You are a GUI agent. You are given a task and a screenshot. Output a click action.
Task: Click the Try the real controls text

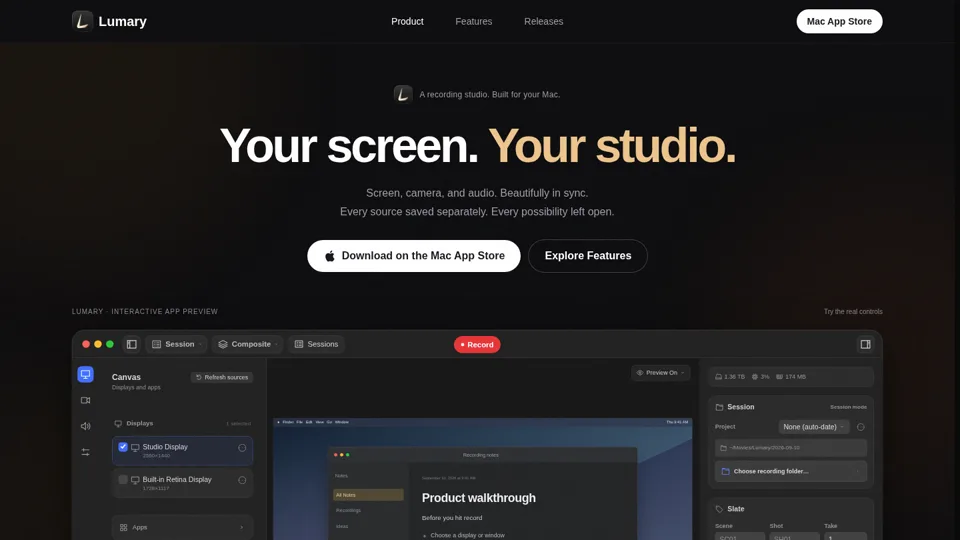pos(853,312)
